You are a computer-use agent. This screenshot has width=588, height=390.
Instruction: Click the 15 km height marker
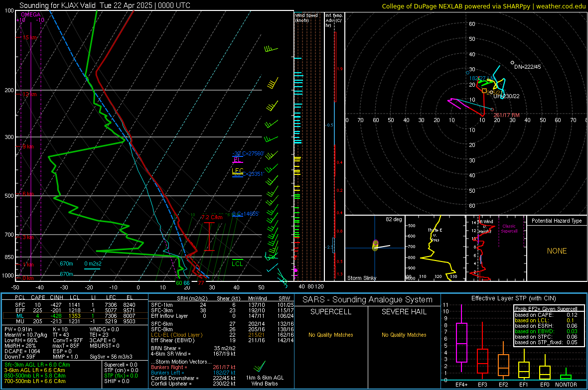[29, 37]
